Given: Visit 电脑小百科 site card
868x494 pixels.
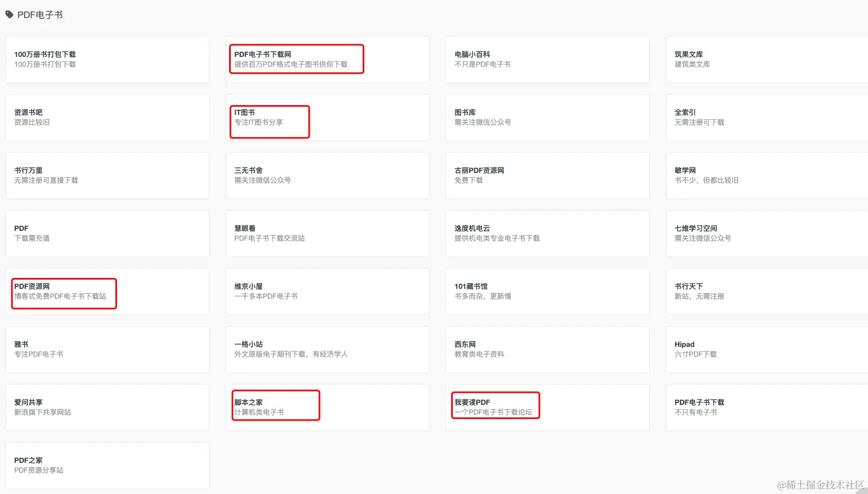Looking at the screenshot, I should [x=547, y=60].
